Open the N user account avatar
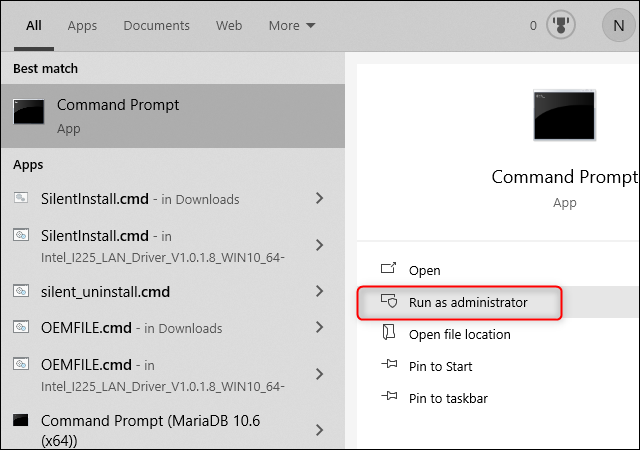The height and width of the screenshot is (450, 640). 619,25
